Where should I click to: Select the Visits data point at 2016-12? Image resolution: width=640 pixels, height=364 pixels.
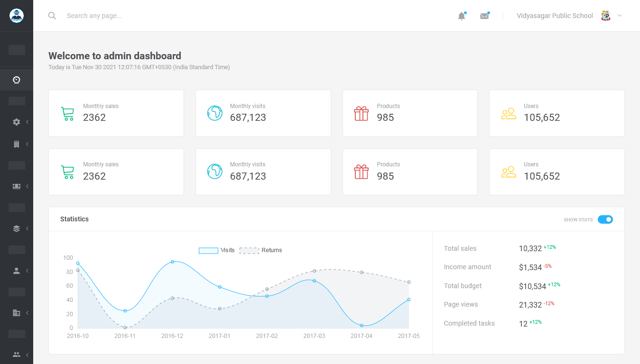click(x=172, y=262)
